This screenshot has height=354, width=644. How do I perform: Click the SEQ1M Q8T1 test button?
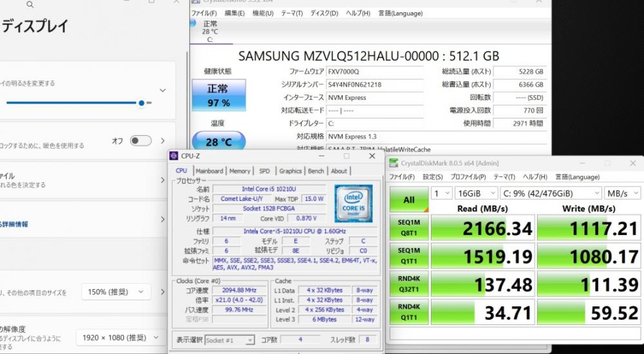tap(409, 227)
